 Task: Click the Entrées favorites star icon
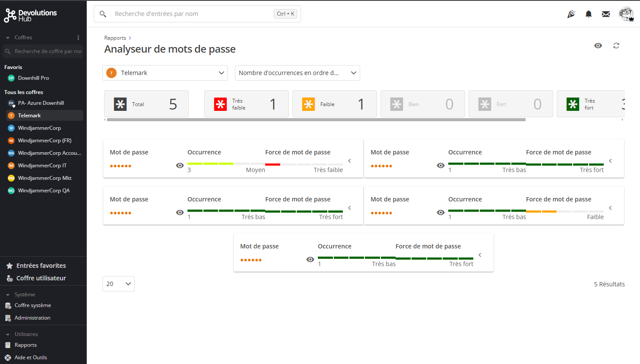[x=10, y=266]
